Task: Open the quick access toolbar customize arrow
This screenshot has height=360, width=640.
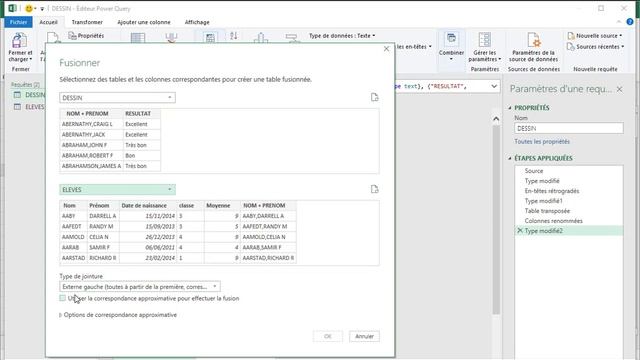Action: pyautogui.click(x=42, y=9)
